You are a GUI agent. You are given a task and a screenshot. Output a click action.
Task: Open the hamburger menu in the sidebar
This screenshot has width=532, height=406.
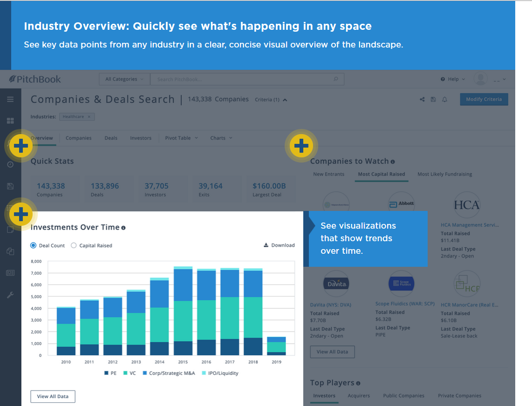point(10,99)
